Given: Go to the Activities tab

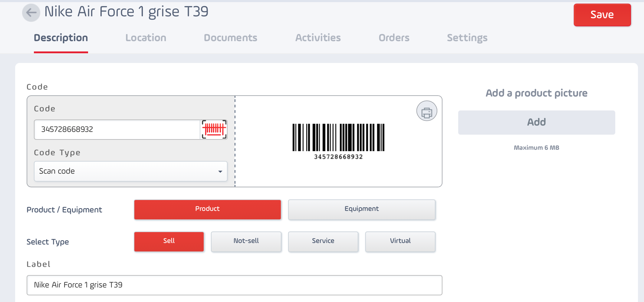Looking at the screenshot, I should [318, 38].
